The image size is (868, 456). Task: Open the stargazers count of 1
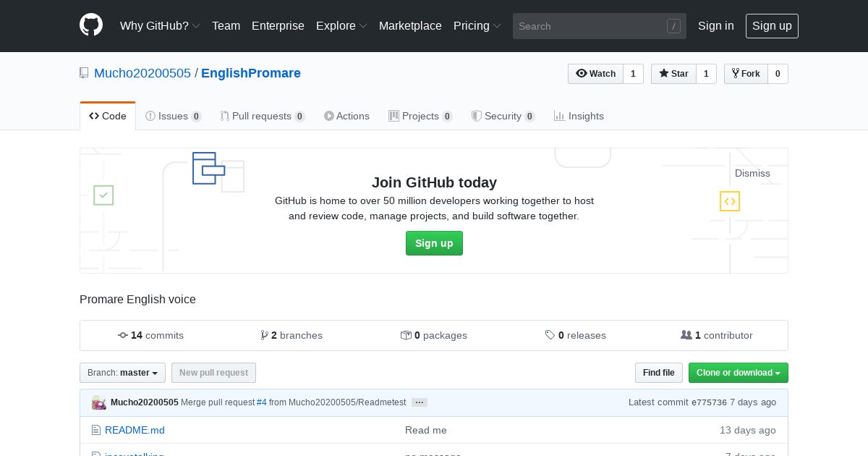tap(706, 74)
